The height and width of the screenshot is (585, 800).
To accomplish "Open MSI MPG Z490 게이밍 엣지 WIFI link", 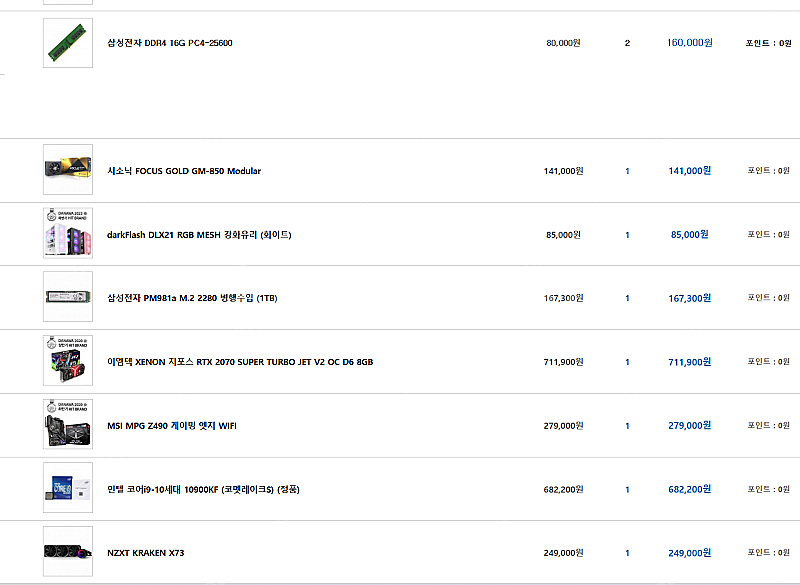I will (x=172, y=425).
